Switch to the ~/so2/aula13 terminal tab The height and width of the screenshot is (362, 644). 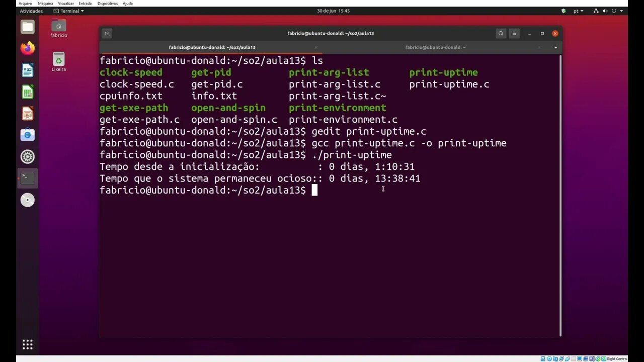[x=212, y=47]
